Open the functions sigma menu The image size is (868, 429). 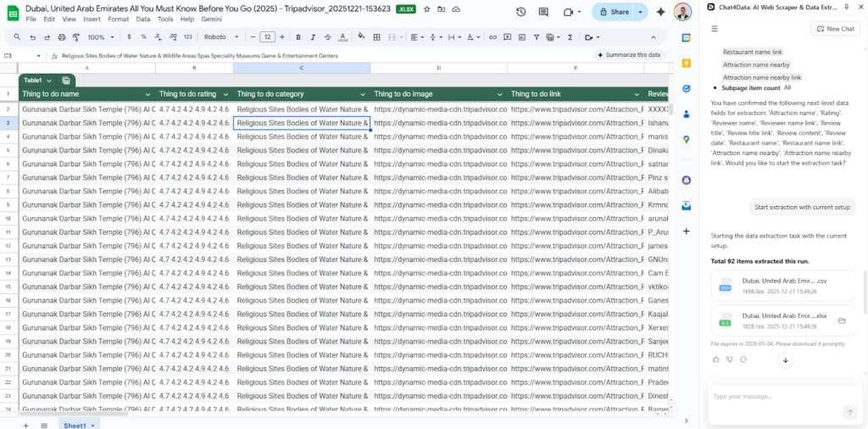pyautogui.click(x=570, y=37)
